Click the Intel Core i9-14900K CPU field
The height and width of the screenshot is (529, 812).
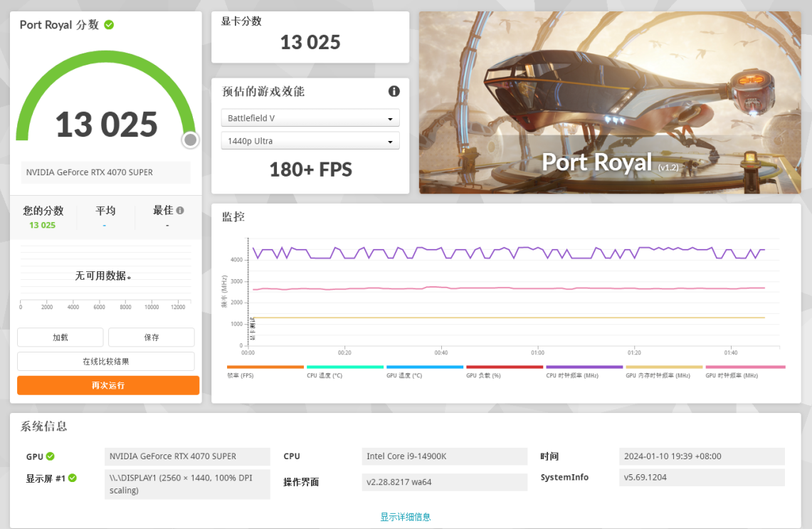444,456
